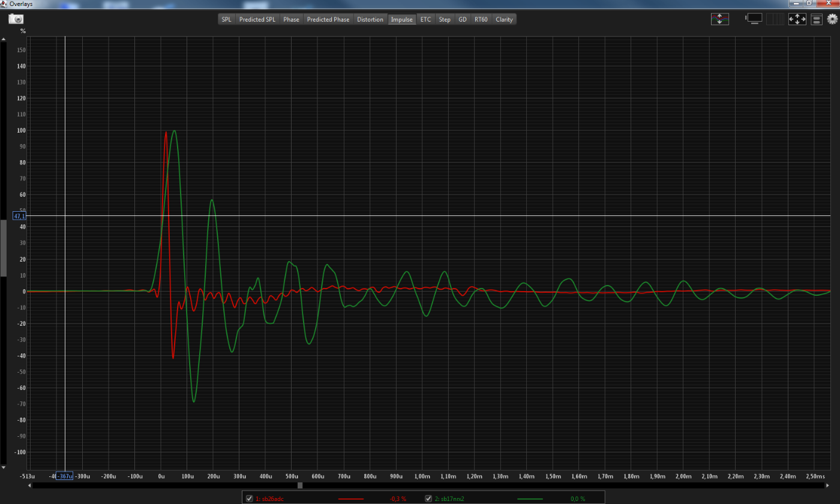Uncheck the sb17nrx2 trace checkbox

pyautogui.click(x=428, y=499)
